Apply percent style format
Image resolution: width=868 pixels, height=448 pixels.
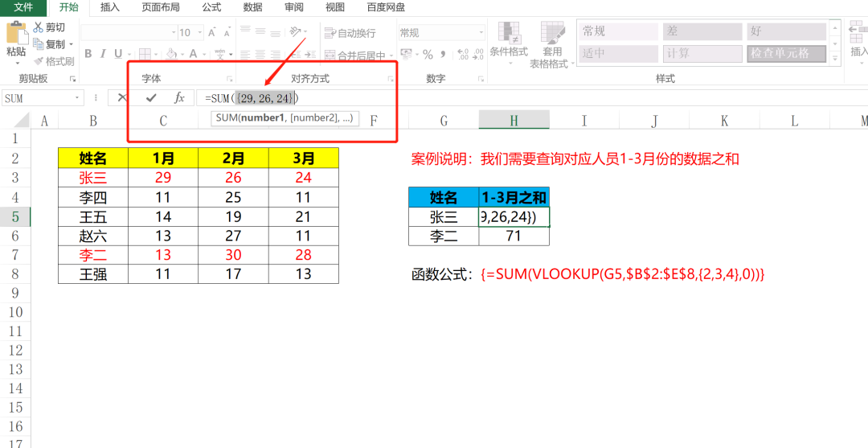428,54
